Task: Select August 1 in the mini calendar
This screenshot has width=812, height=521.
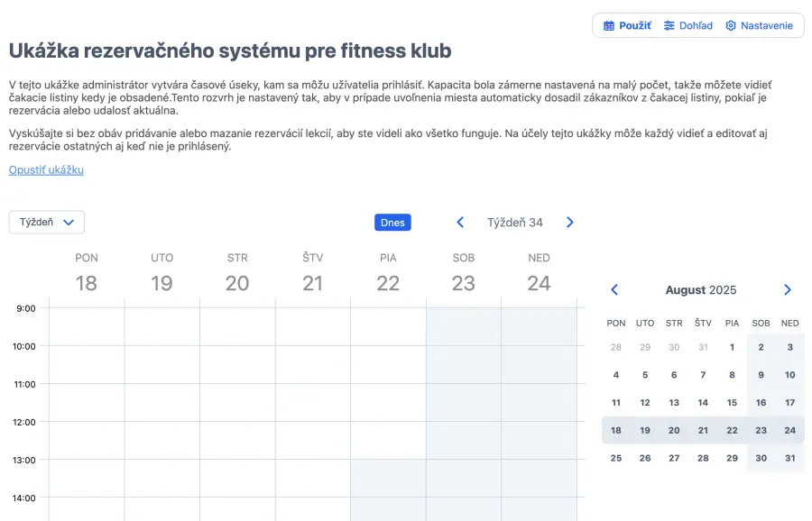Action: [732, 347]
